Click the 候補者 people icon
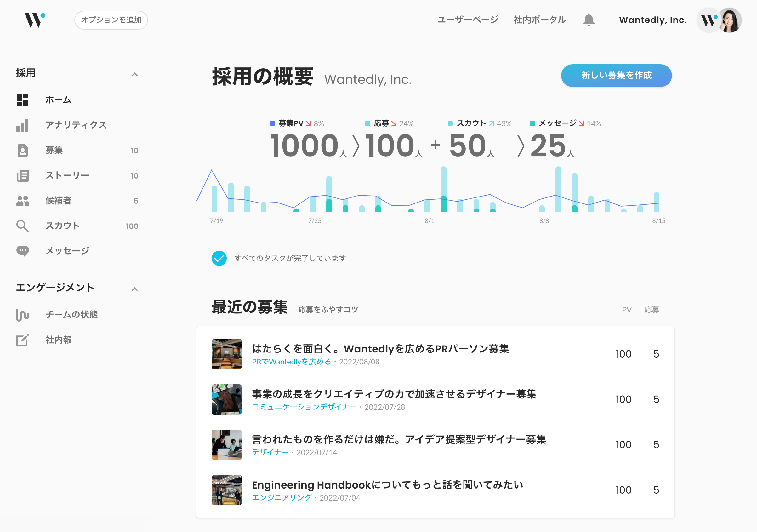 click(x=23, y=201)
